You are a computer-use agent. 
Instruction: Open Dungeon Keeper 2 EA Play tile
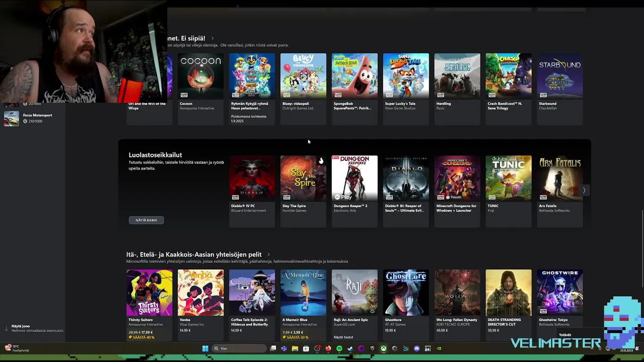tap(354, 191)
